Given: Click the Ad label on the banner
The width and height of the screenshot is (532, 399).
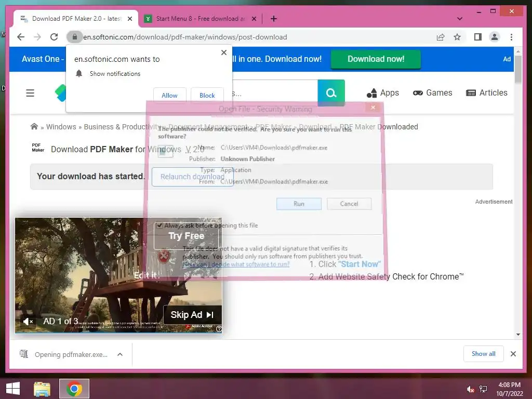Looking at the screenshot, I should pos(507,59).
